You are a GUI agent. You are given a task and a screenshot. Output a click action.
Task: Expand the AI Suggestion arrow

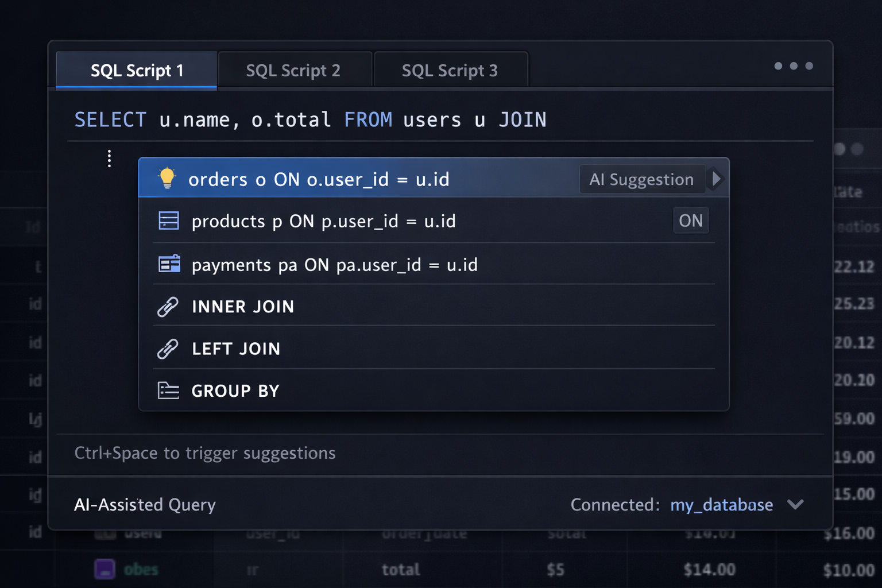[716, 179]
